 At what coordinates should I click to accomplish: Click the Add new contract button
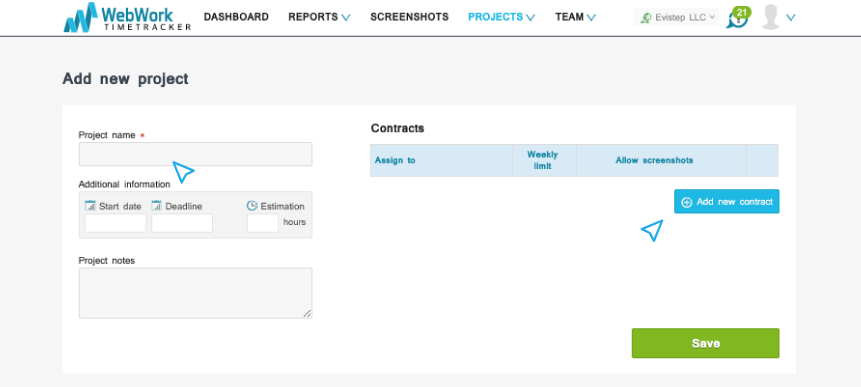(726, 201)
